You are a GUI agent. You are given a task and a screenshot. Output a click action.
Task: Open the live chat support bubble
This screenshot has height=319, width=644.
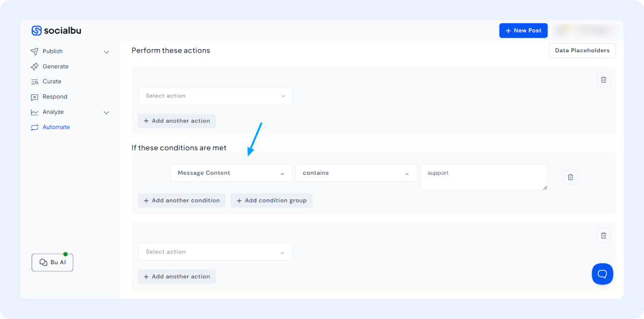pyautogui.click(x=602, y=274)
